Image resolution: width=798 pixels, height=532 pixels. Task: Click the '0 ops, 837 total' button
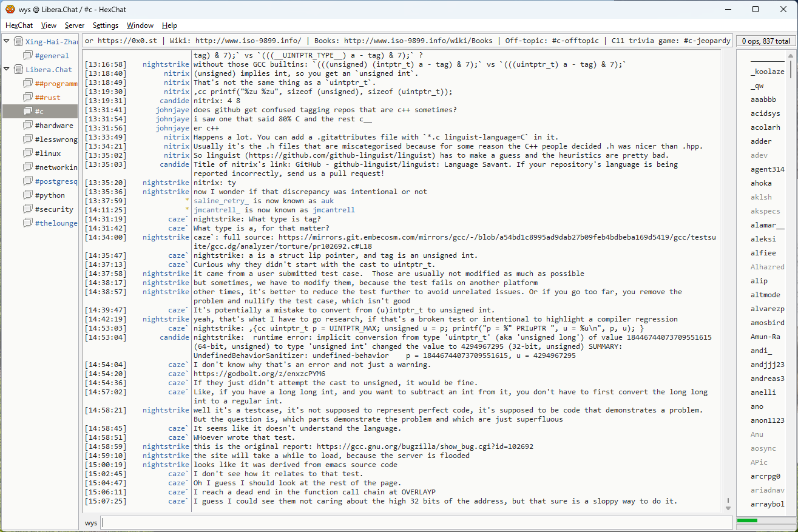click(766, 41)
